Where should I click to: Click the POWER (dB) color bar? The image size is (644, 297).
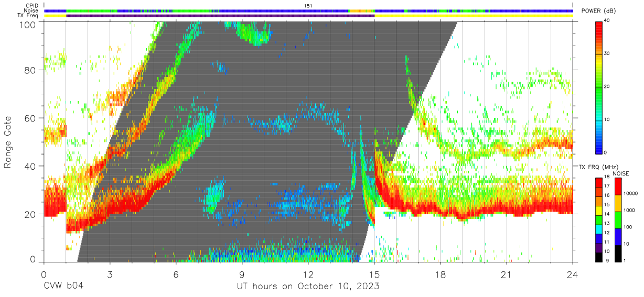coord(599,87)
